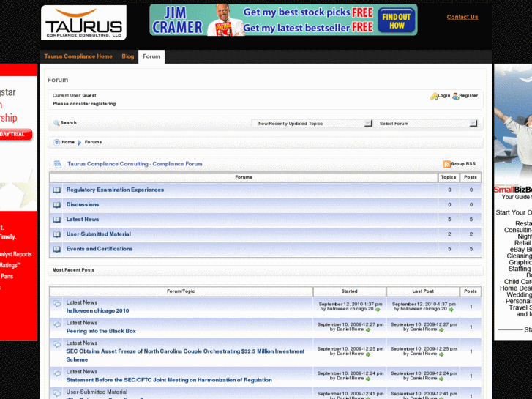
Task: Click the Login link
Action: [x=443, y=96]
